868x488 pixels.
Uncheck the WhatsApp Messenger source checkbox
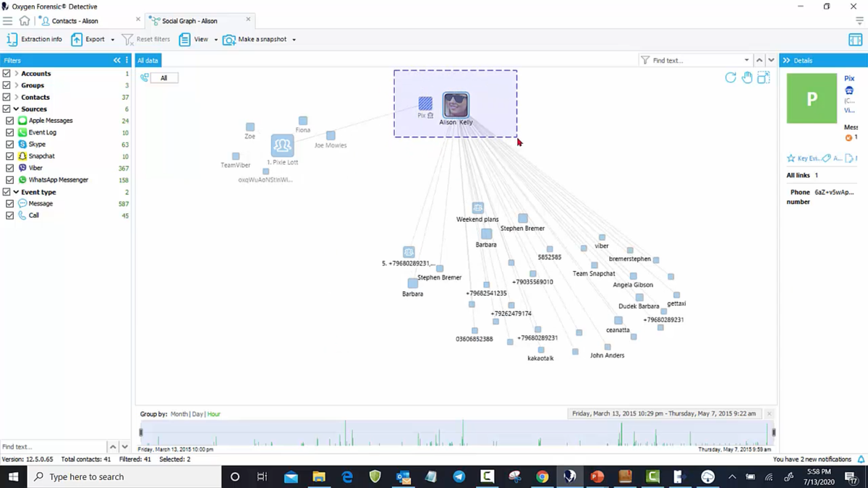point(10,180)
